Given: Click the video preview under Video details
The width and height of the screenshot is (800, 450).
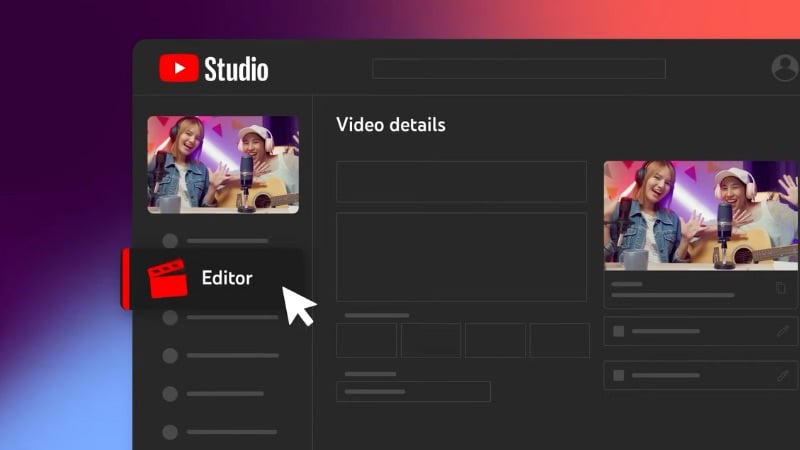Looking at the screenshot, I should [701, 216].
